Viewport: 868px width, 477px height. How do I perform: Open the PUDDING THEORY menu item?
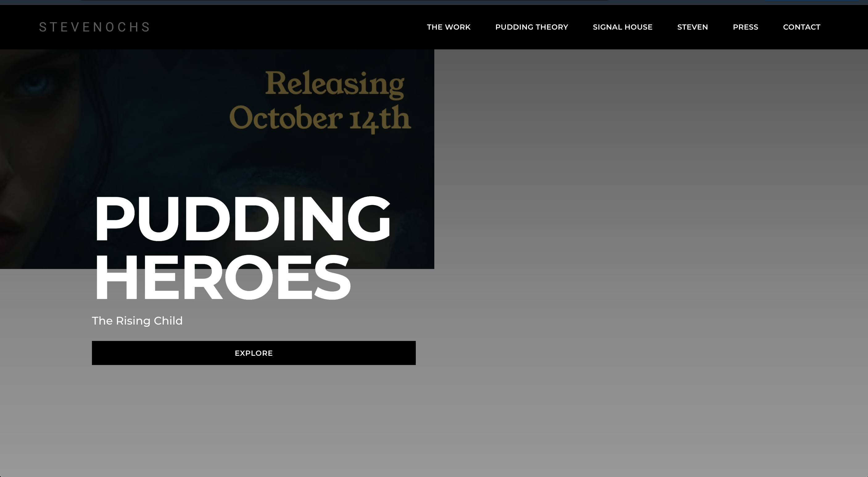(x=532, y=27)
